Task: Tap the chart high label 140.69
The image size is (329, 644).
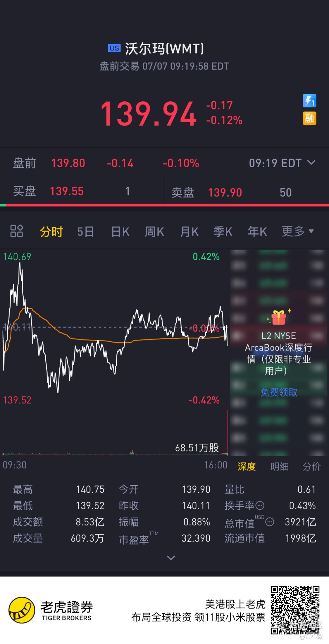Action: pyautogui.click(x=17, y=257)
